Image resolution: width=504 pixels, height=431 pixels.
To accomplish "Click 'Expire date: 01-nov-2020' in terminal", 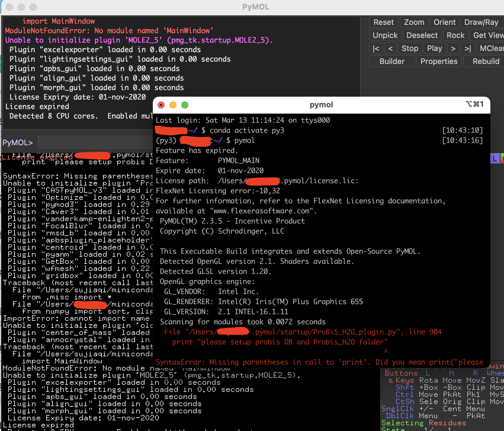I will pyautogui.click(x=210, y=171).
